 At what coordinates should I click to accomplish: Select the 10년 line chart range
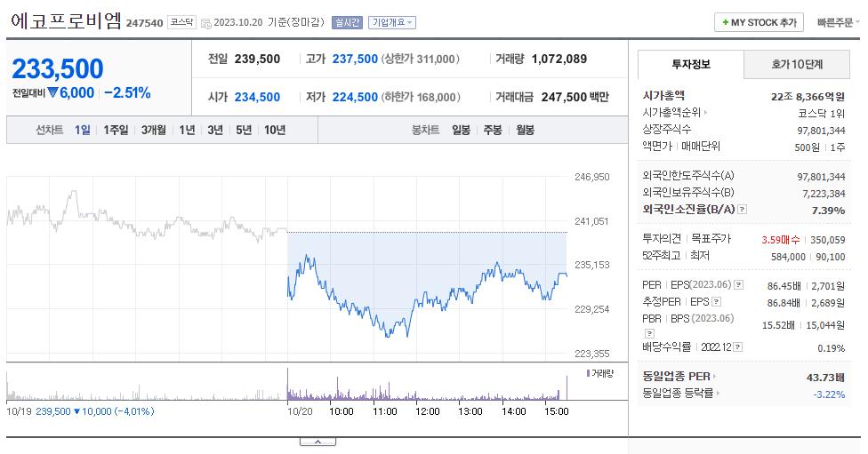pos(275,130)
